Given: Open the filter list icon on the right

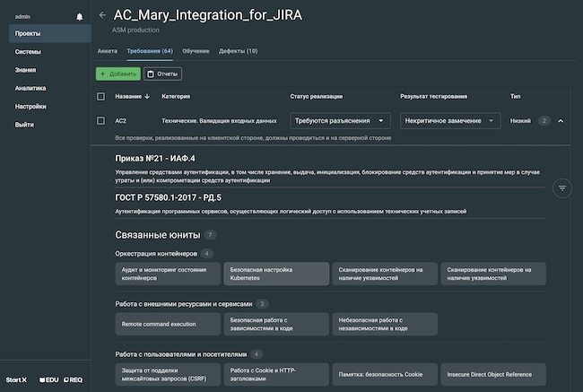Looking at the screenshot, I should point(562,187).
